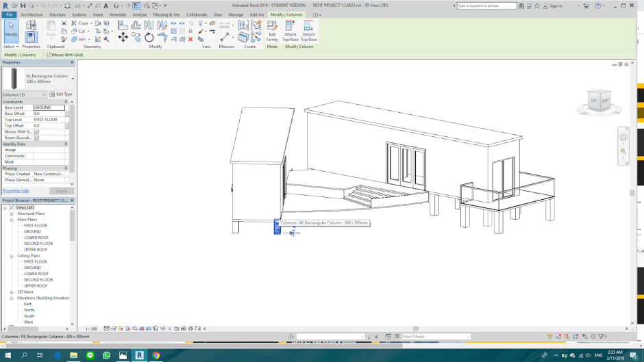
Task: Open the Properties help link
Action: pyautogui.click(x=16, y=191)
